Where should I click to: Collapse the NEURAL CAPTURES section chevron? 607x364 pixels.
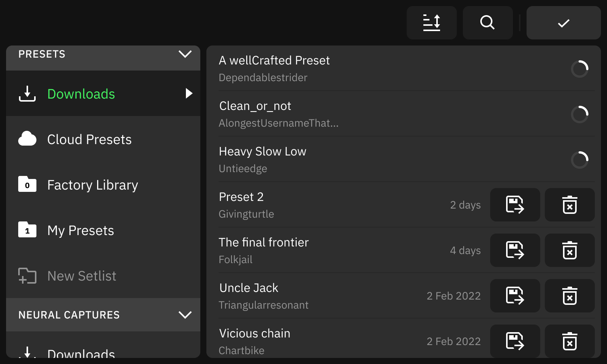point(185,315)
